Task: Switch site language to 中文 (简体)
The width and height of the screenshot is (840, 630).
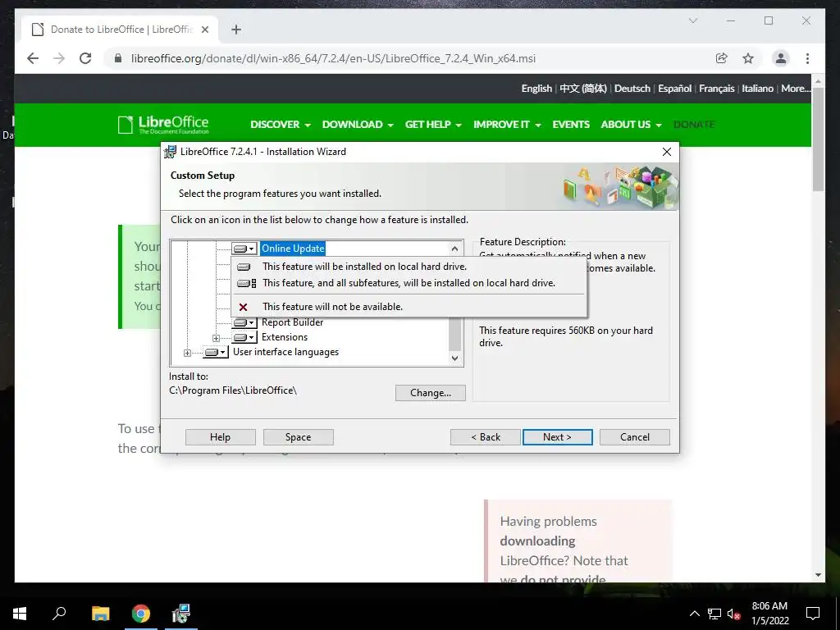Action: tap(583, 89)
